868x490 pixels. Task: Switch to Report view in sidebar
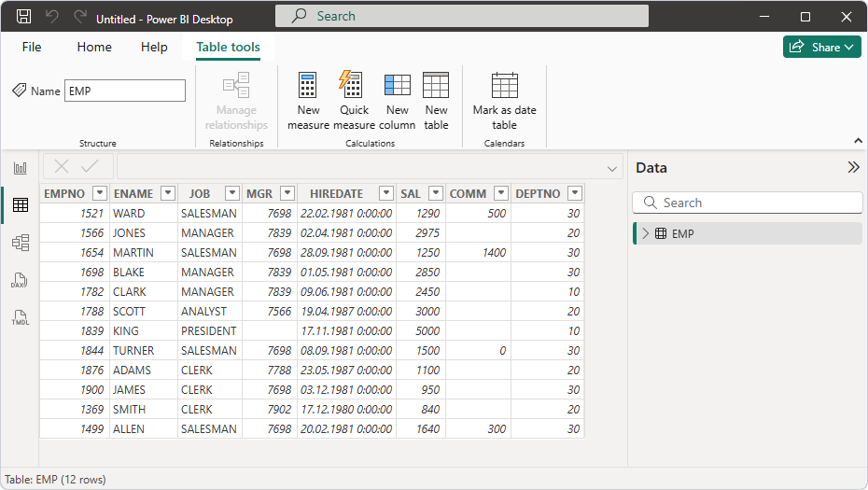pos(21,168)
